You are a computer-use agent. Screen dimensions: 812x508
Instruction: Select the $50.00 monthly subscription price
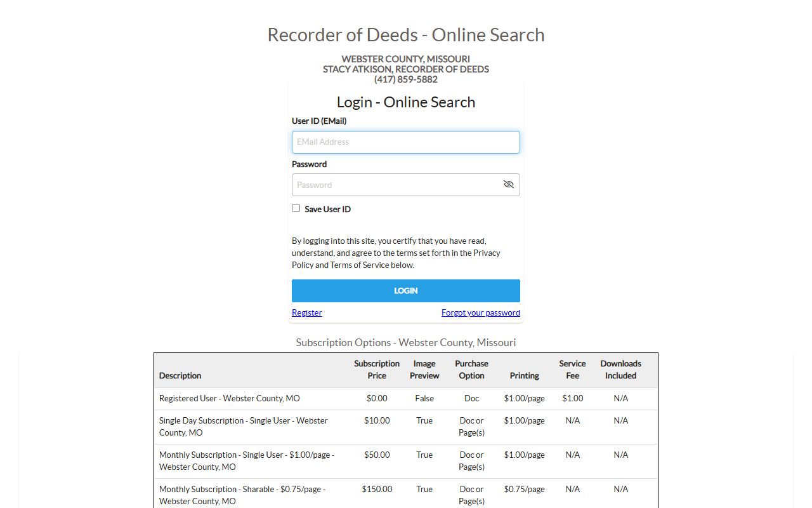377,455
